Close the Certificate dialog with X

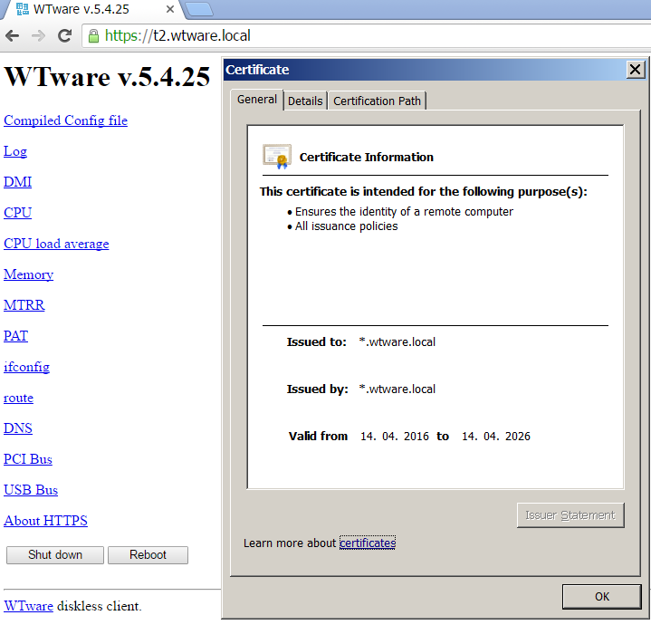636,70
